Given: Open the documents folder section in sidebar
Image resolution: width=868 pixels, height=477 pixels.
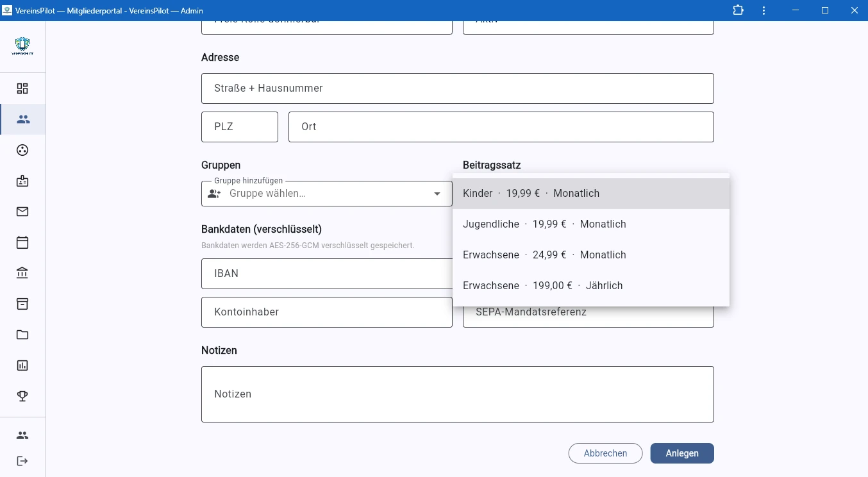Looking at the screenshot, I should [22, 334].
